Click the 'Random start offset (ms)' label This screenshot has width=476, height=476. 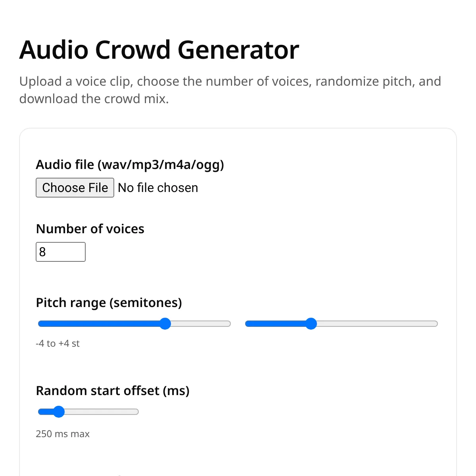(113, 391)
